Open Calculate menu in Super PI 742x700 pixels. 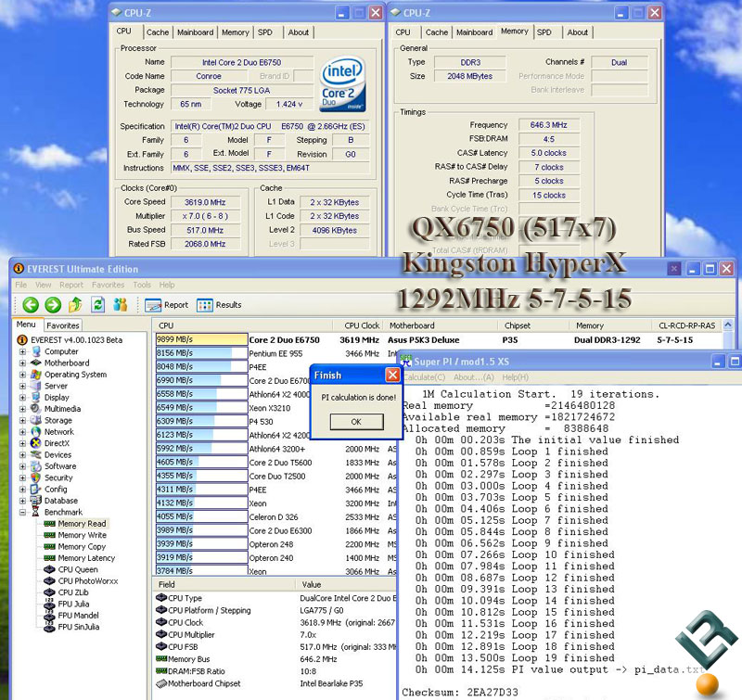coord(424,377)
